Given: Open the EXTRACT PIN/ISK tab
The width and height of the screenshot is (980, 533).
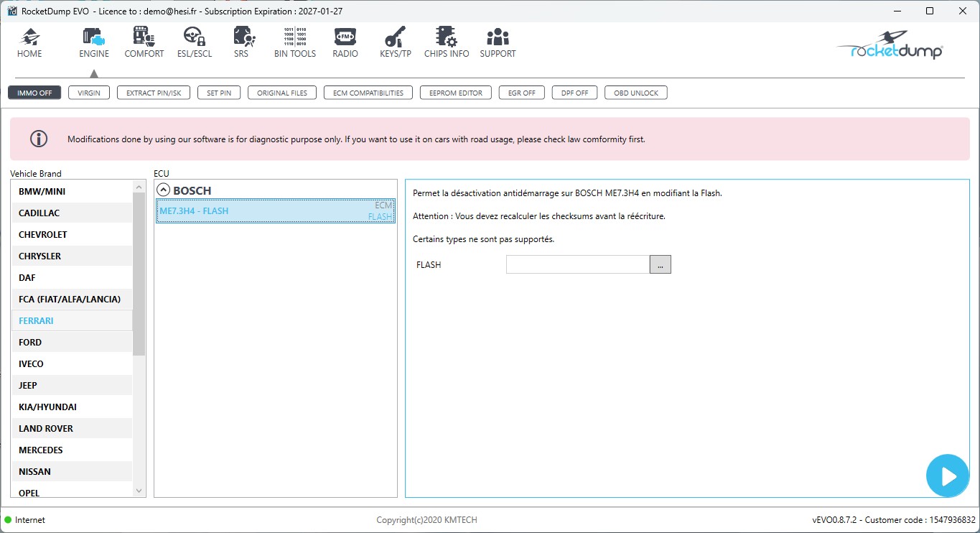Looking at the screenshot, I should 154,93.
